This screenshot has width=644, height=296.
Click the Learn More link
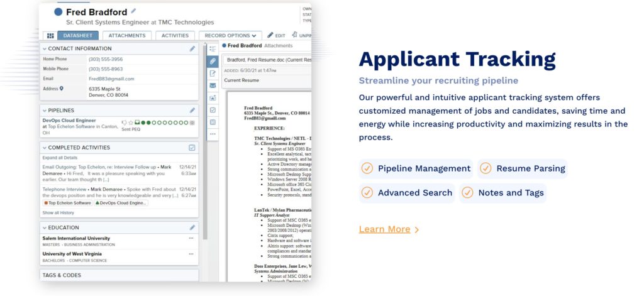pyautogui.click(x=389, y=229)
